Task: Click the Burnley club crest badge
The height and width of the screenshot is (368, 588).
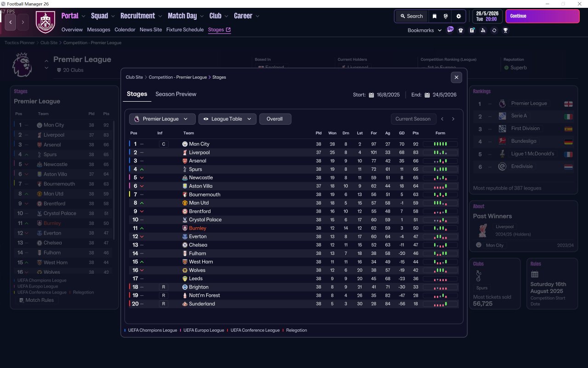Action: (x=45, y=22)
